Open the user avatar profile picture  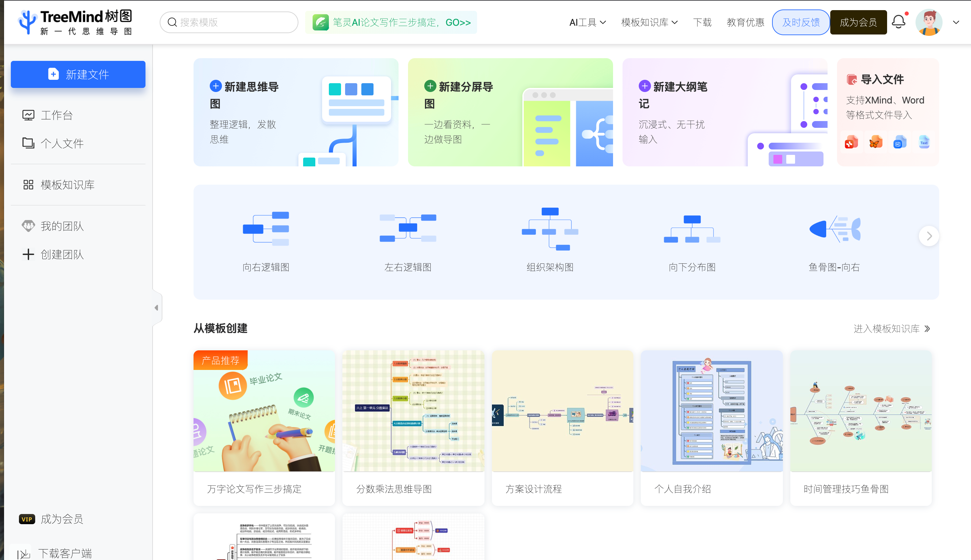(x=929, y=22)
